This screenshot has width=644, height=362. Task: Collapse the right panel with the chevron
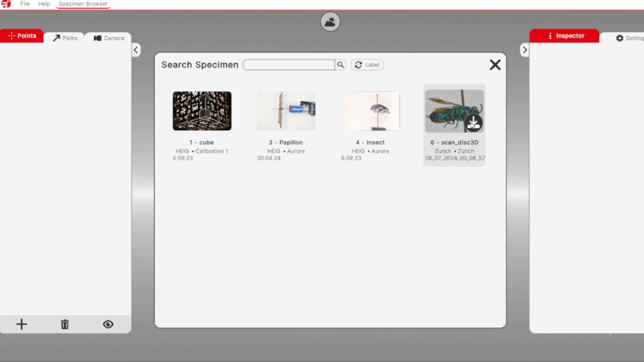pos(525,50)
